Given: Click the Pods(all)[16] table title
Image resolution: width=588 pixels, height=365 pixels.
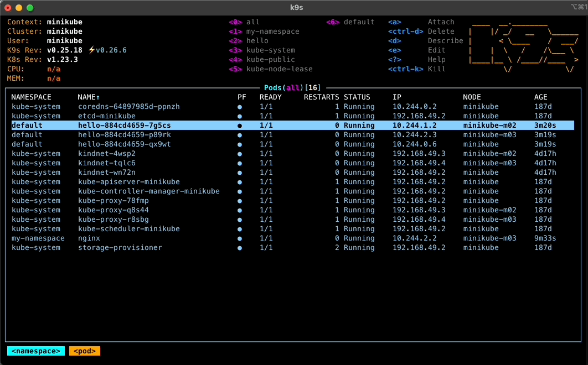Looking at the screenshot, I should point(292,88).
